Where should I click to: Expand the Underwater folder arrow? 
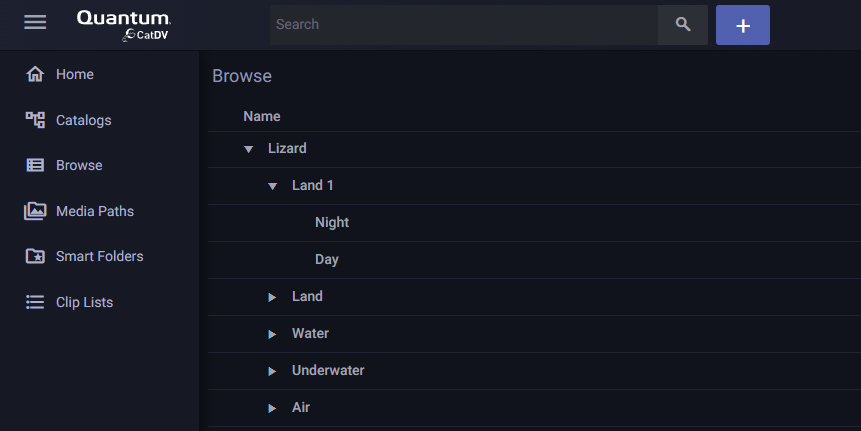click(x=272, y=371)
